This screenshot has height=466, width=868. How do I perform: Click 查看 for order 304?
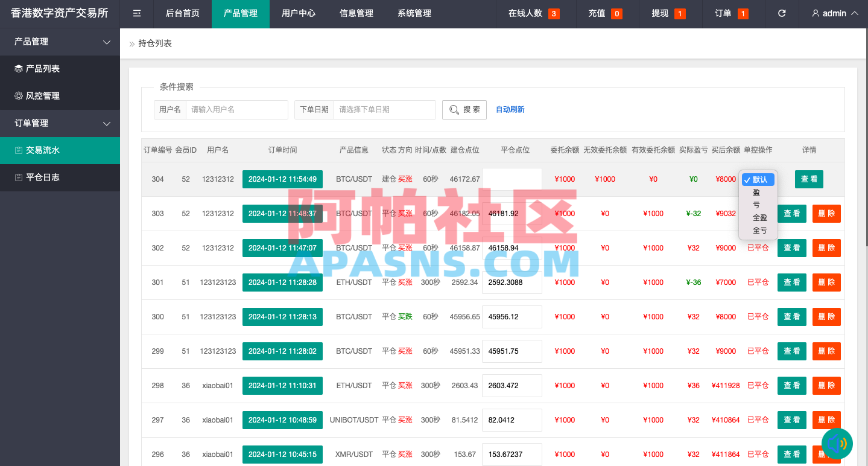pyautogui.click(x=808, y=179)
